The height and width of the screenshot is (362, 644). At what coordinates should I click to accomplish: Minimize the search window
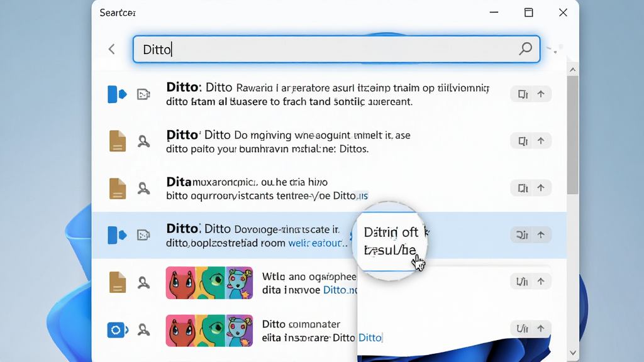494,13
